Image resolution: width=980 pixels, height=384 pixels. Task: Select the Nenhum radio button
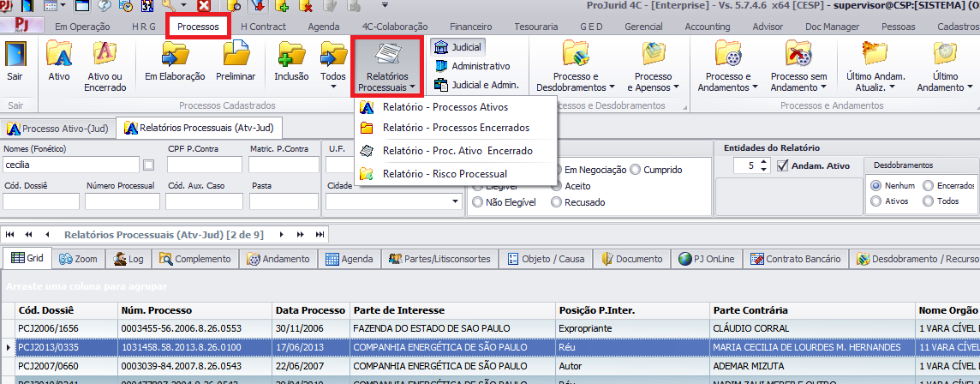tap(875, 185)
